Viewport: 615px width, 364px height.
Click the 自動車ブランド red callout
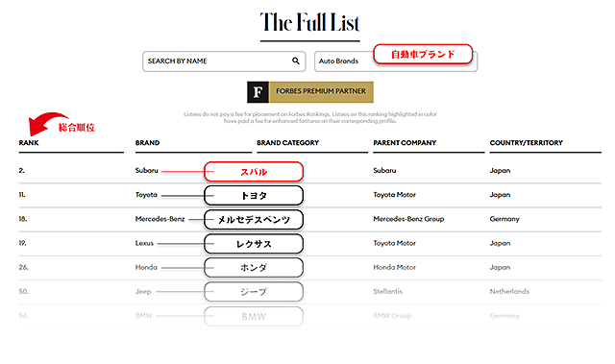pos(423,54)
